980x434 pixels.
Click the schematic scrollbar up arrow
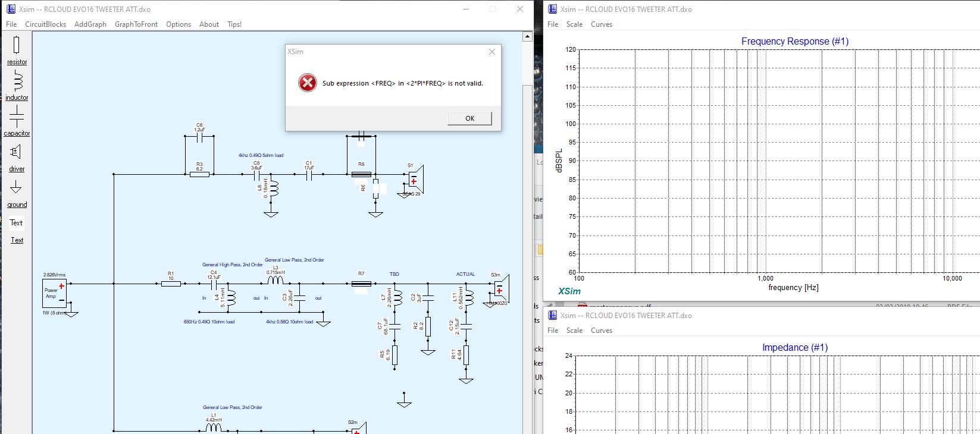527,37
